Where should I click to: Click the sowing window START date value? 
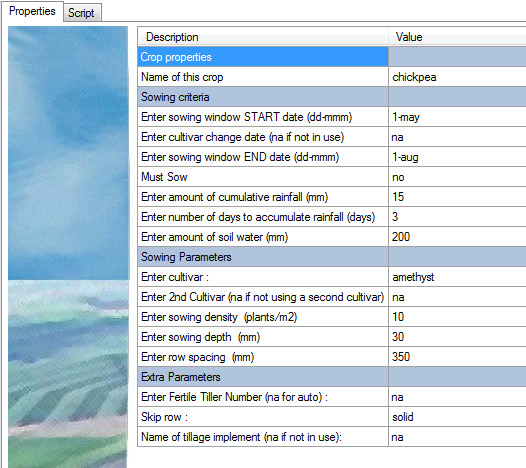point(457,117)
